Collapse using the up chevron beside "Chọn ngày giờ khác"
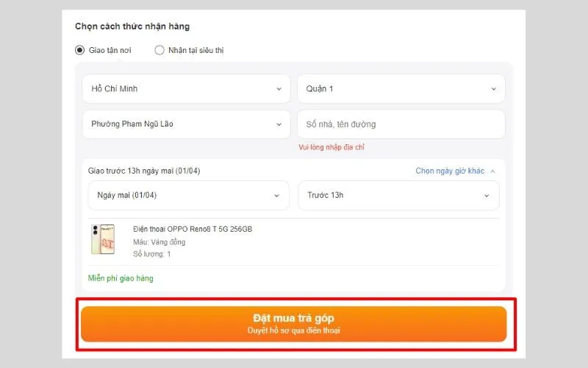This screenshot has width=588, height=368. (x=492, y=171)
